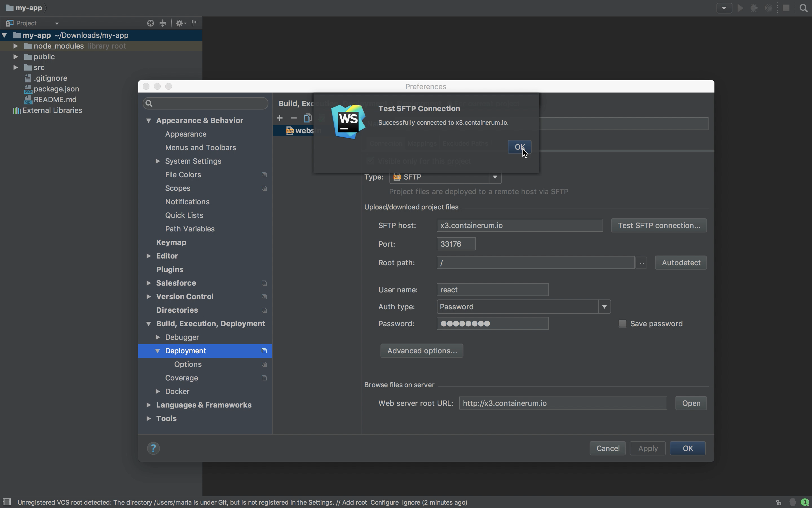Click Add server plus icon
Screen dimensions: 812x508
(x=279, y=118)
